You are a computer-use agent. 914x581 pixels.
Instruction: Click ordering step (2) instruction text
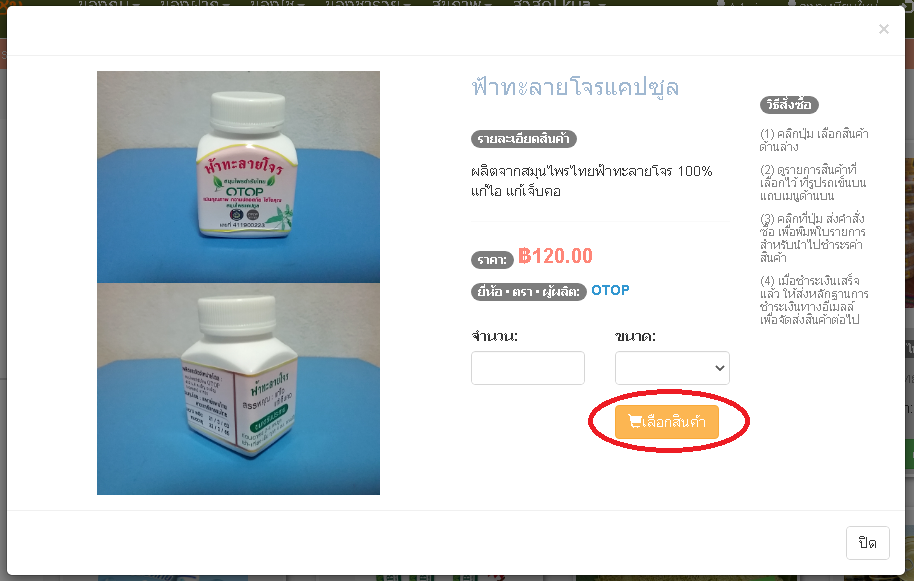pyautogui.click(x=813, y=182)
